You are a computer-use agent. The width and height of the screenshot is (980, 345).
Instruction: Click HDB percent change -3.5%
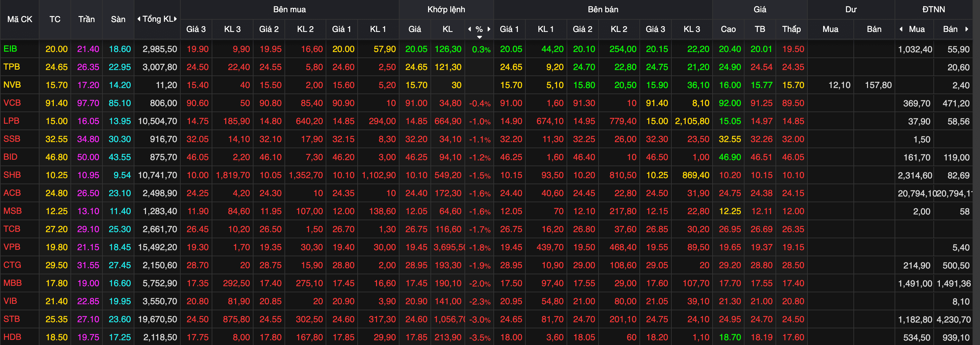(480, 338)
